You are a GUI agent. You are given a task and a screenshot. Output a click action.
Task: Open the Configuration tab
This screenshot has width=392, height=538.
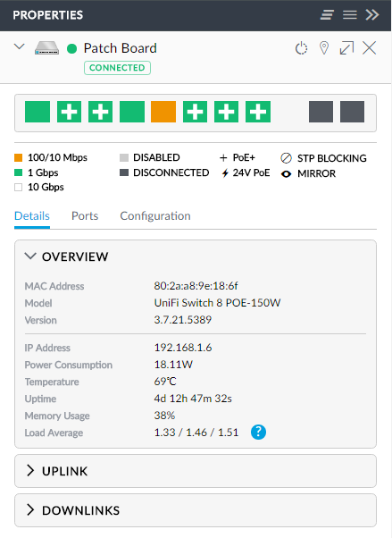point(155,215)
